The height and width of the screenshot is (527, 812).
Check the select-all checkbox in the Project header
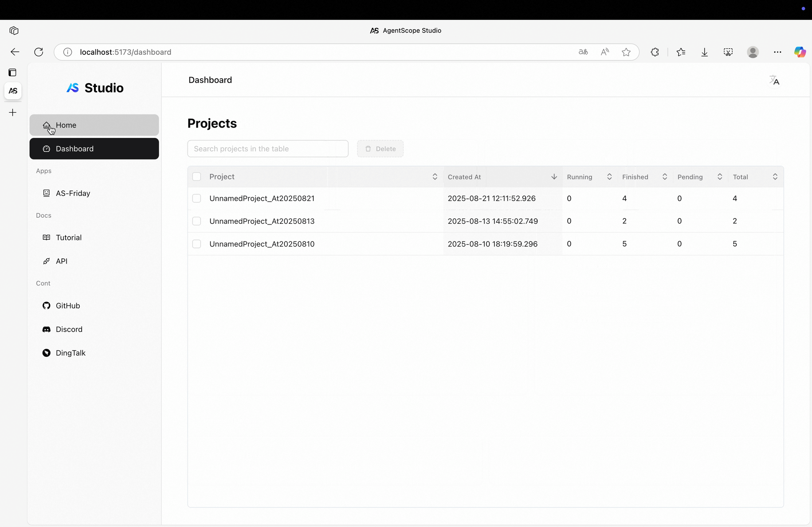coord(197,176)
